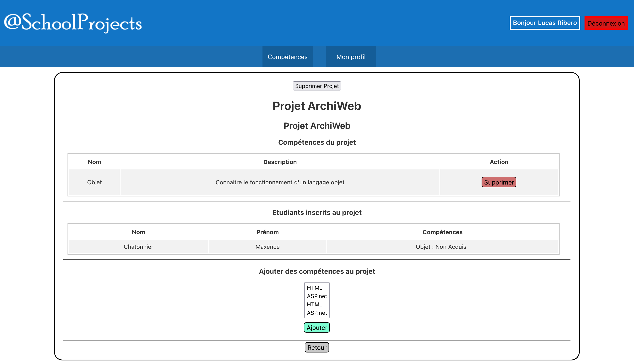Click the 'Etudiants inscrits au projet' heading
This screenshot has width=634, height=364.
(317, 213)
